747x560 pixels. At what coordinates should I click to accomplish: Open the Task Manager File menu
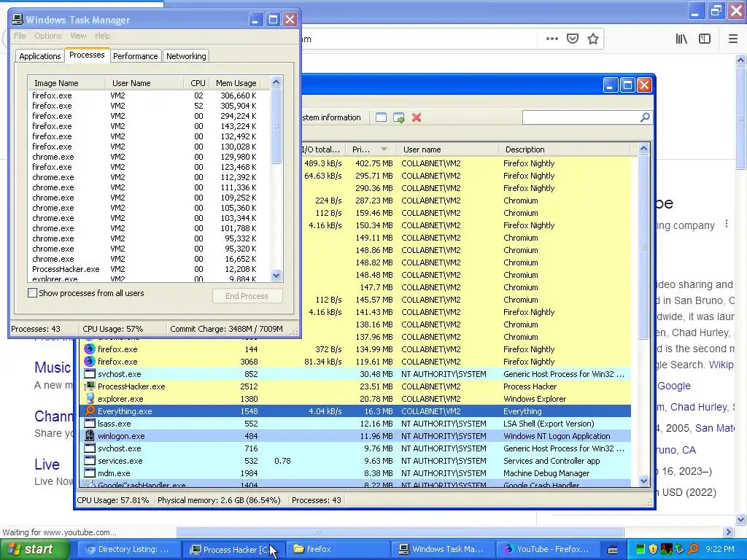[20, 36]
